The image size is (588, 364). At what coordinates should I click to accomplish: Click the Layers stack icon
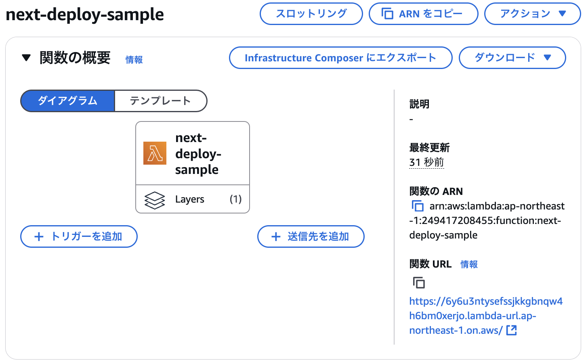pos(155,200)
